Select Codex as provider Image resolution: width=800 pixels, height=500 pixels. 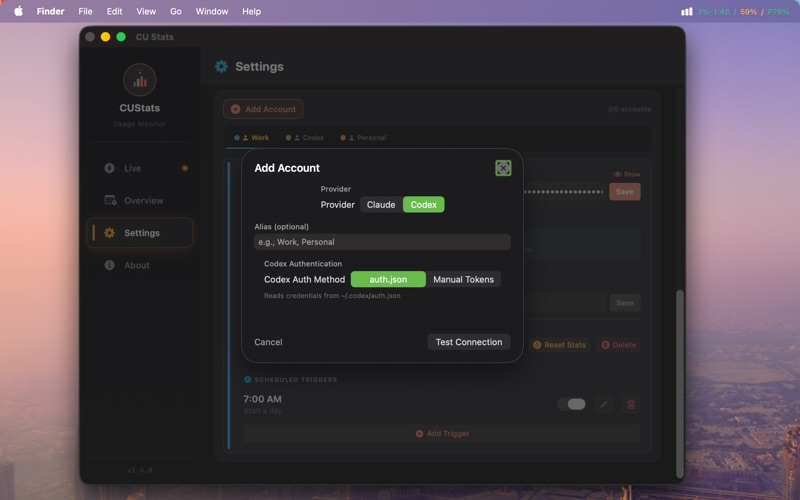point(423,205)
